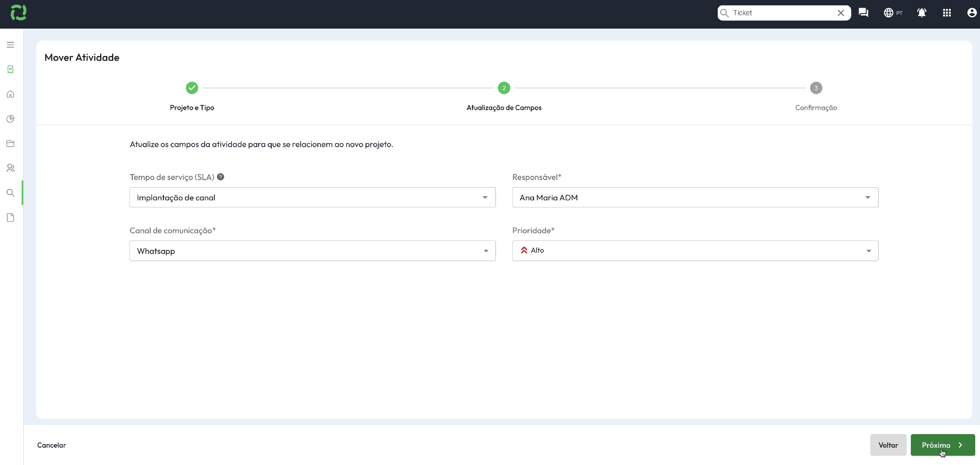980x465 pixels.
Task: Click the Atualize os campos instruction text
Action: click(x=261, y=144)
